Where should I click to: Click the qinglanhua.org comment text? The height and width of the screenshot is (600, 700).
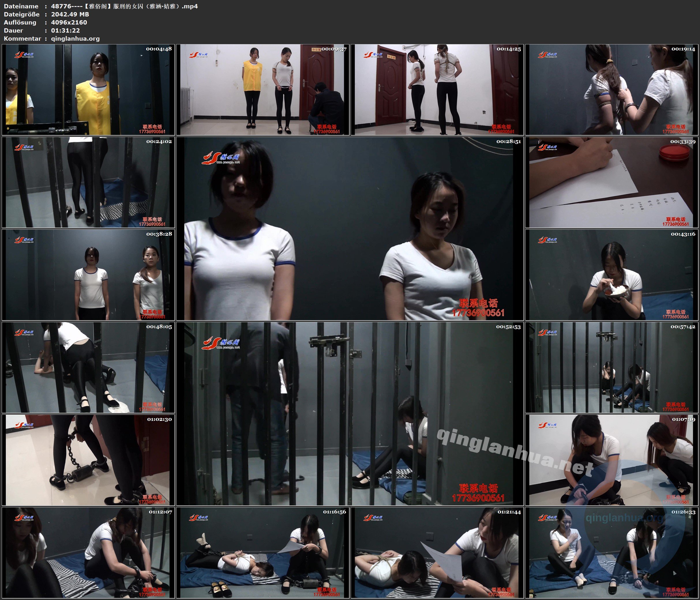pos(75,39)
